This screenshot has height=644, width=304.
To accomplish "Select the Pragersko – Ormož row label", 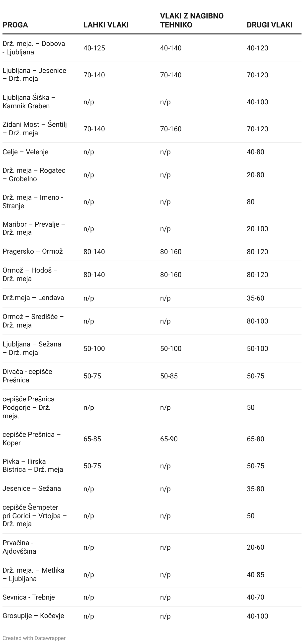I will point(33,251).
